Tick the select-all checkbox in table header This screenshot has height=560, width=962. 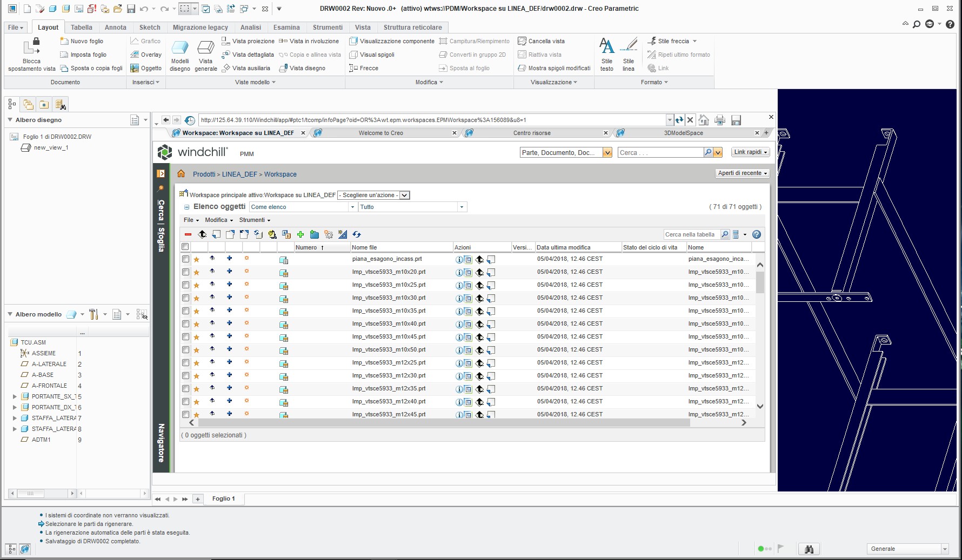[x=185, y=247]
